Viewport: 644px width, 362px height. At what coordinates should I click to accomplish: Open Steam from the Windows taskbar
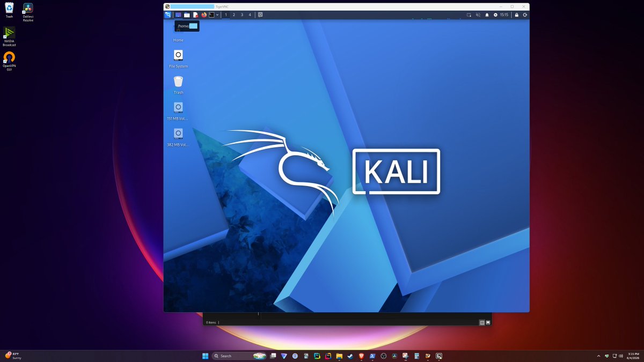click(x=350, y=356)
